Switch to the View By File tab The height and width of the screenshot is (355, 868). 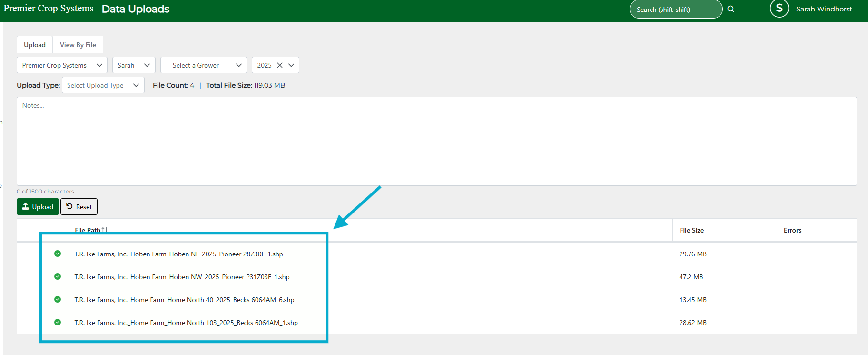(x=78, y=45)
